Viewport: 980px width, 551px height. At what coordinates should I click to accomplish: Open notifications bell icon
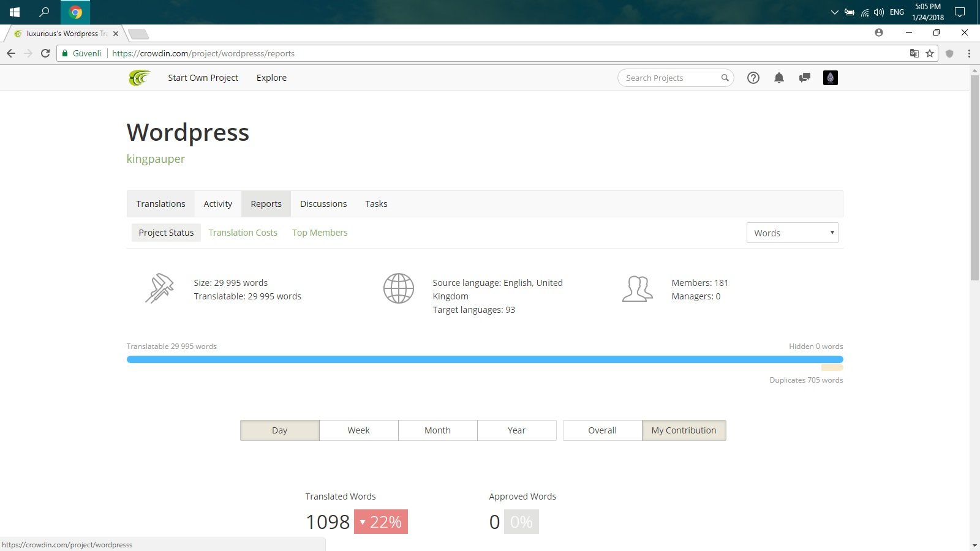point(779,78)
